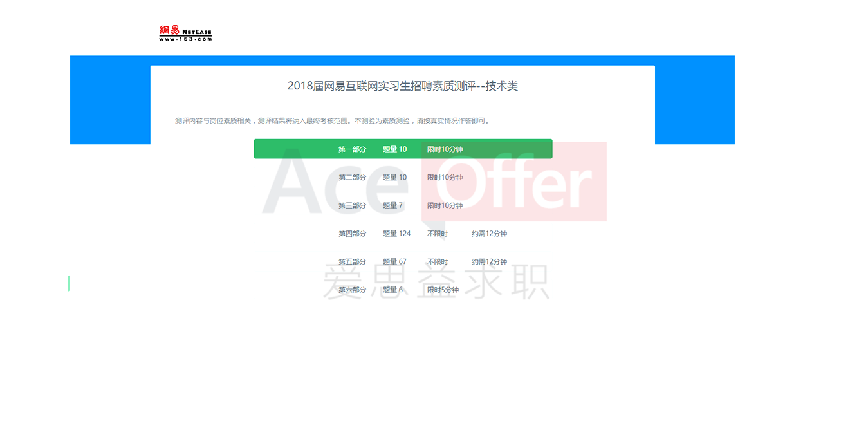Image resolution: width=868 pixels, height=439 pixels.
Task: Choose the 第四部分 section label
Action: pyautogui.click(x=352, y=234)
